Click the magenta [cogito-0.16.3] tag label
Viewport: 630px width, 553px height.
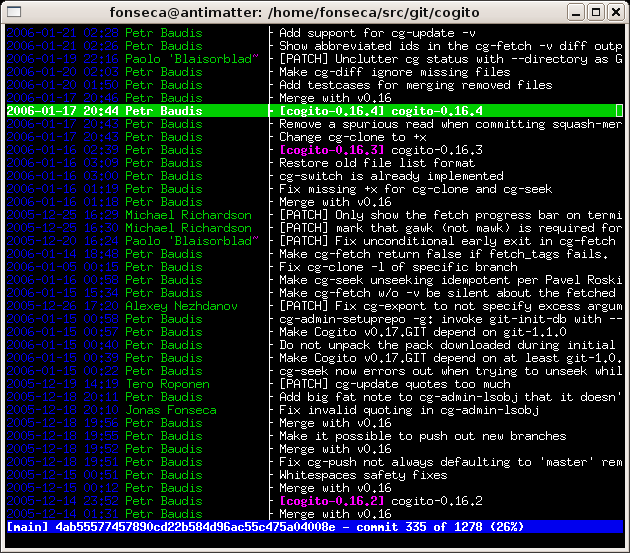coord(319,150)
